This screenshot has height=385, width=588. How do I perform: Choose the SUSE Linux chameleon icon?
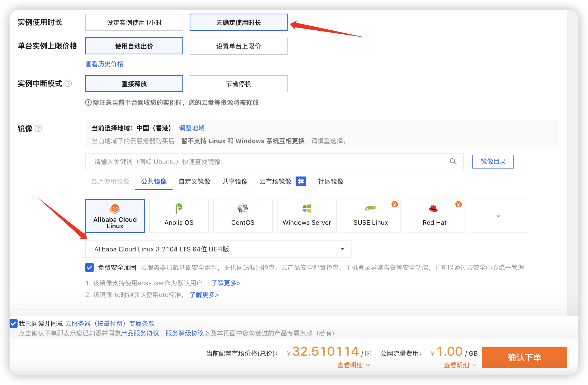point(370,208)
